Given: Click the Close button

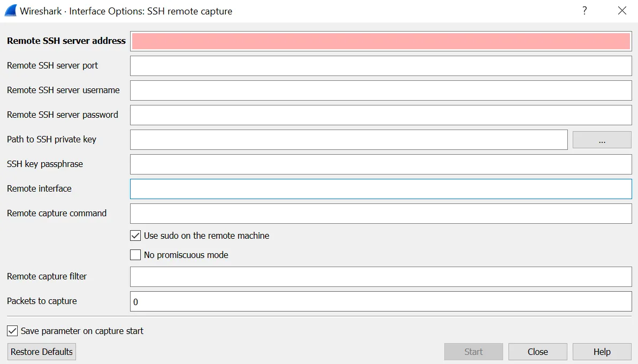Looking at the screenshot, I should [x=537, y=352].
